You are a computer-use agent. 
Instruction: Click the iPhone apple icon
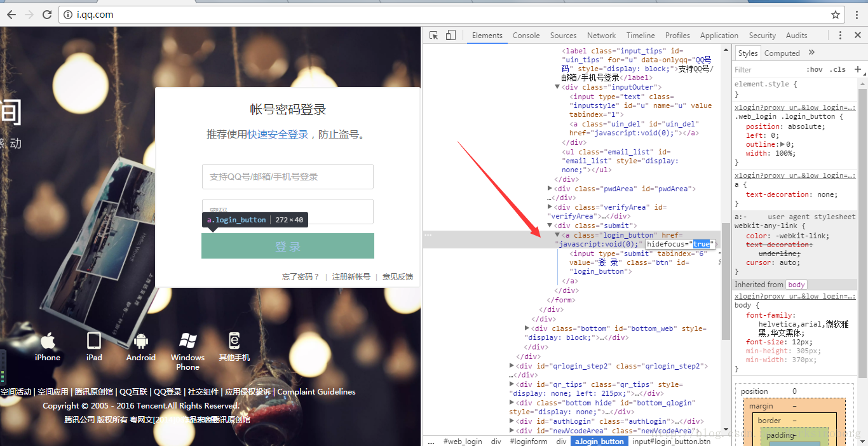click(x=48, y=341)
